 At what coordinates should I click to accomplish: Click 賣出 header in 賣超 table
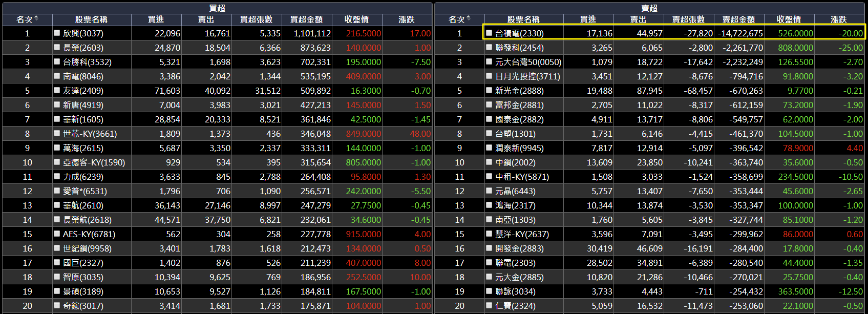[x=638, y=19]
